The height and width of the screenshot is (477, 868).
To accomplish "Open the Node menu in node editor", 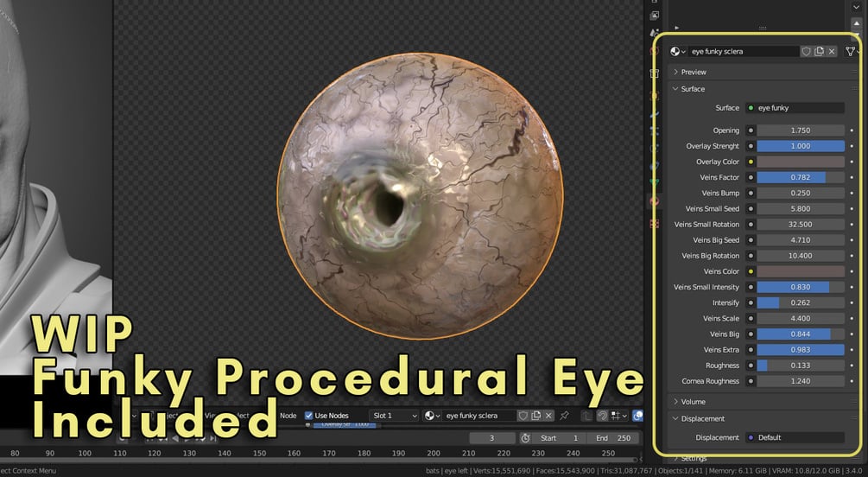I will 288,416.
